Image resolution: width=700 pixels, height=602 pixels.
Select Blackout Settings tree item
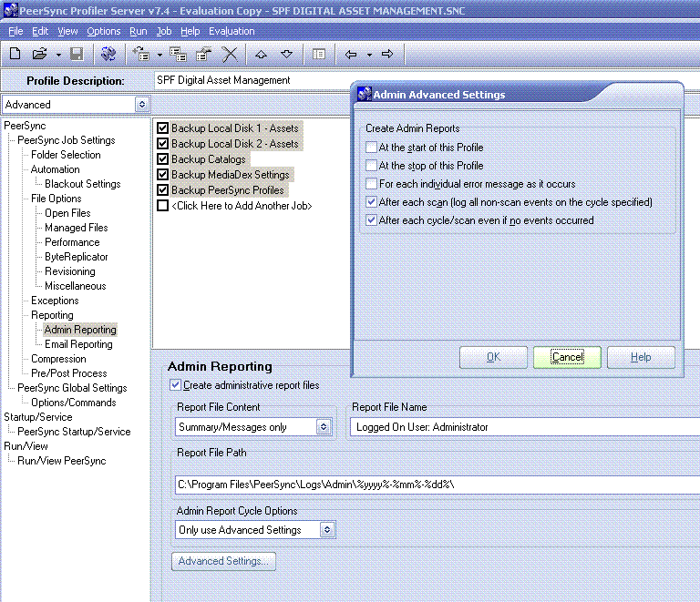click(x=83, y=184)
